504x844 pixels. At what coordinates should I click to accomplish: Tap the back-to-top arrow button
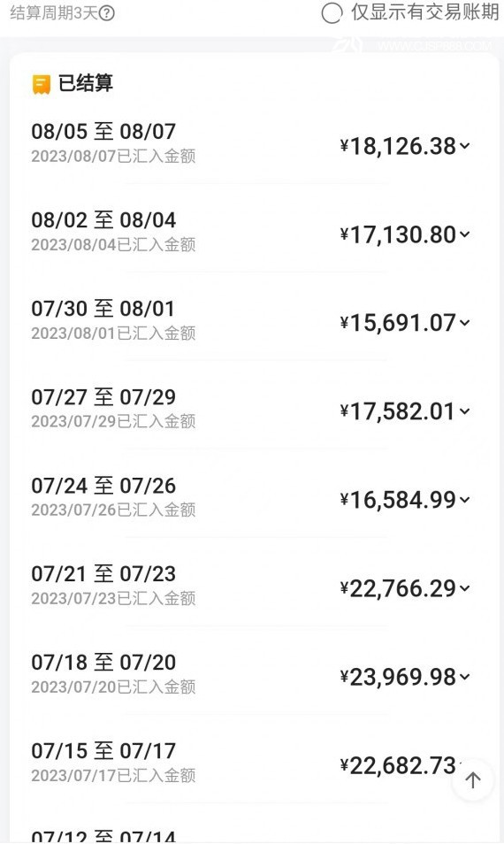[x=473, y=779]
